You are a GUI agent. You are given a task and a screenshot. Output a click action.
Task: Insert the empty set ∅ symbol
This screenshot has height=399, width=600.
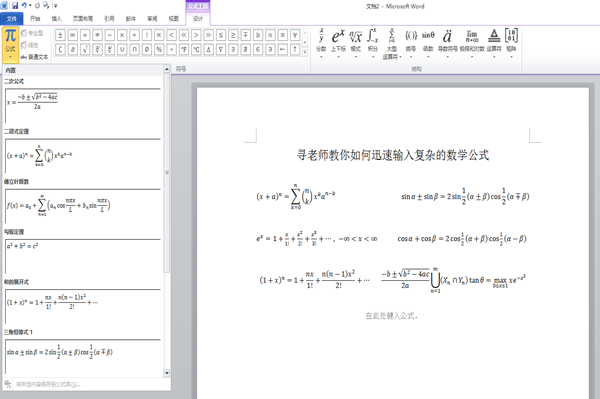[147, 49]
